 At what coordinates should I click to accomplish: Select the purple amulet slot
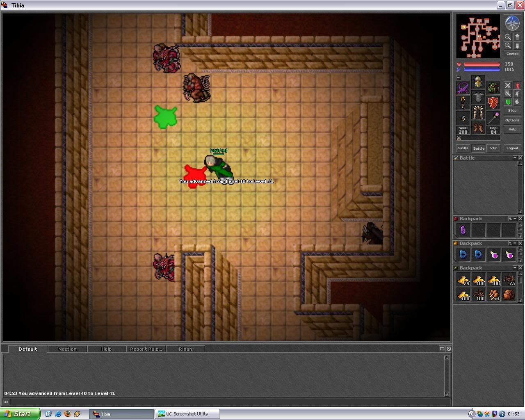click(x=463, y=88)
